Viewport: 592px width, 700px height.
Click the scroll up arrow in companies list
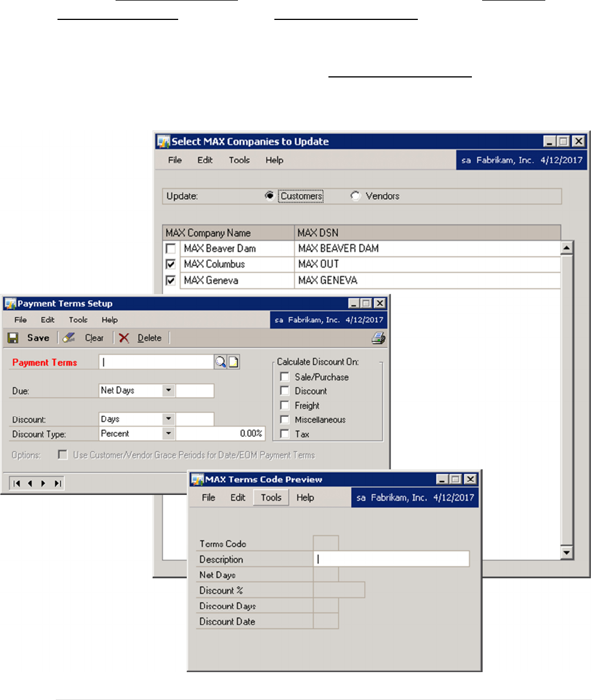tap(566, 248)
